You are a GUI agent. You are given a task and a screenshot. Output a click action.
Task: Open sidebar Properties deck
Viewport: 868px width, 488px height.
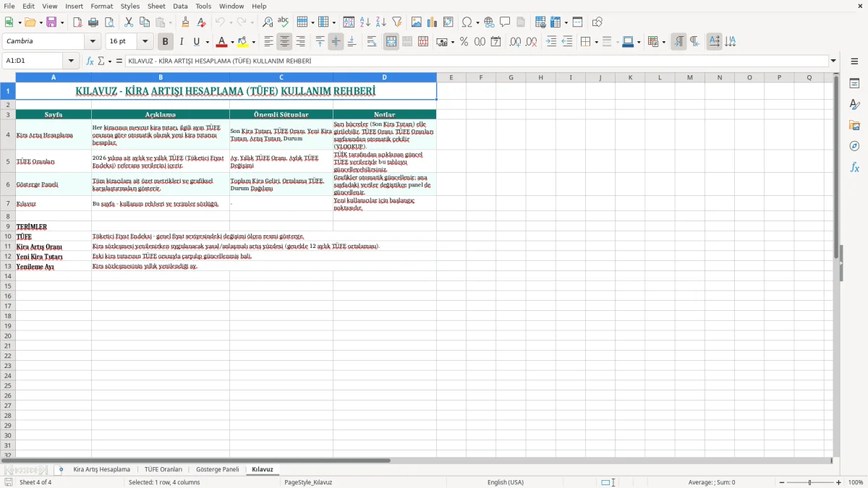point(854,84)
